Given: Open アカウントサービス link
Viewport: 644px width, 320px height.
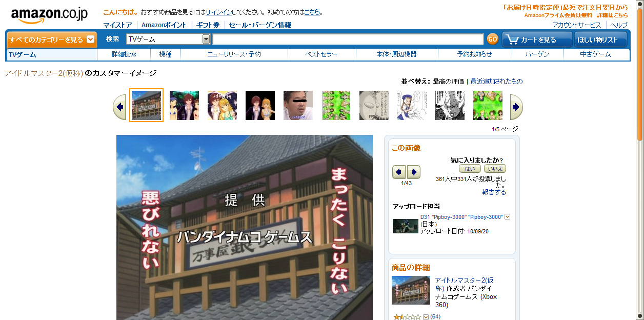Looking at the screenshot, I should pyautogui.click(x=576, y=25).
